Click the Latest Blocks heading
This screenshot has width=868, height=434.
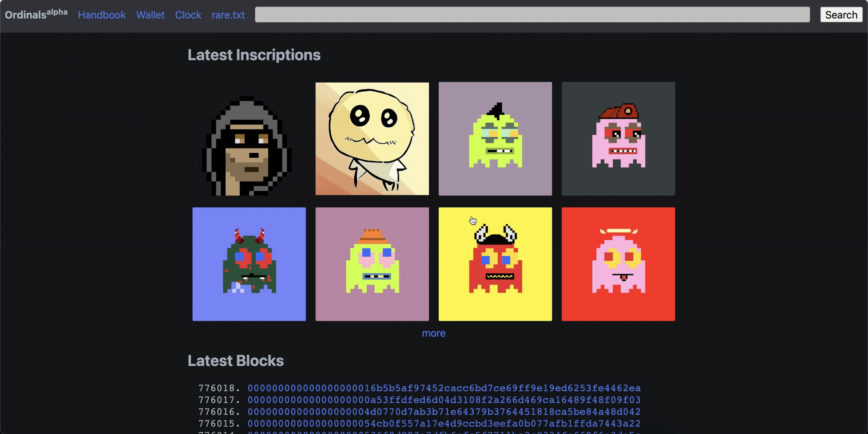pos(236,361)
